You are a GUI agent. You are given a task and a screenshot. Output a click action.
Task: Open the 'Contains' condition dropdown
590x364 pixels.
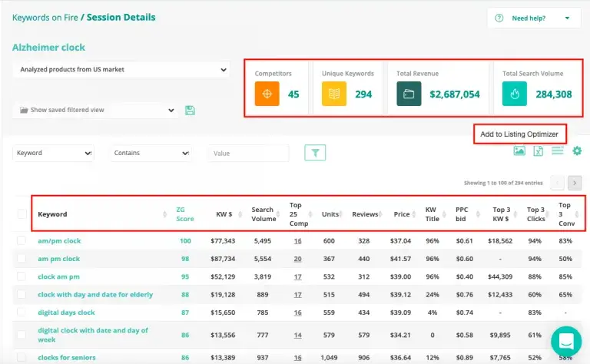[x=151, y=153]
